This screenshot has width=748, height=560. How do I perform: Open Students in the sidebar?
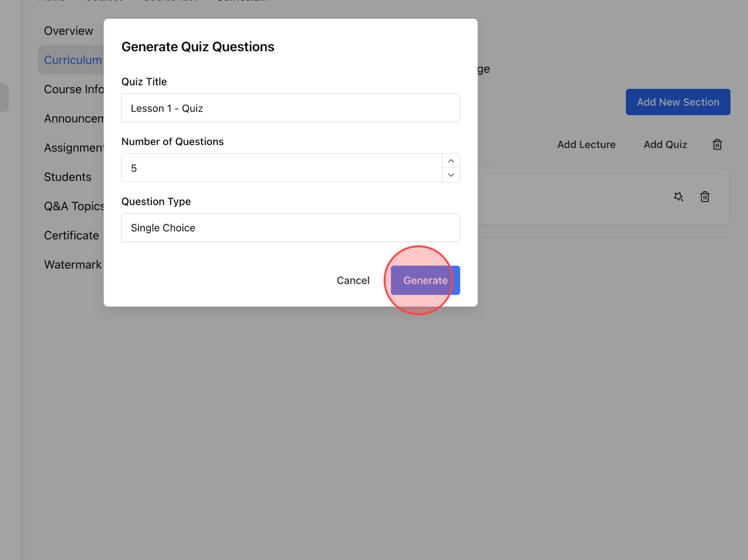[68, 177]
